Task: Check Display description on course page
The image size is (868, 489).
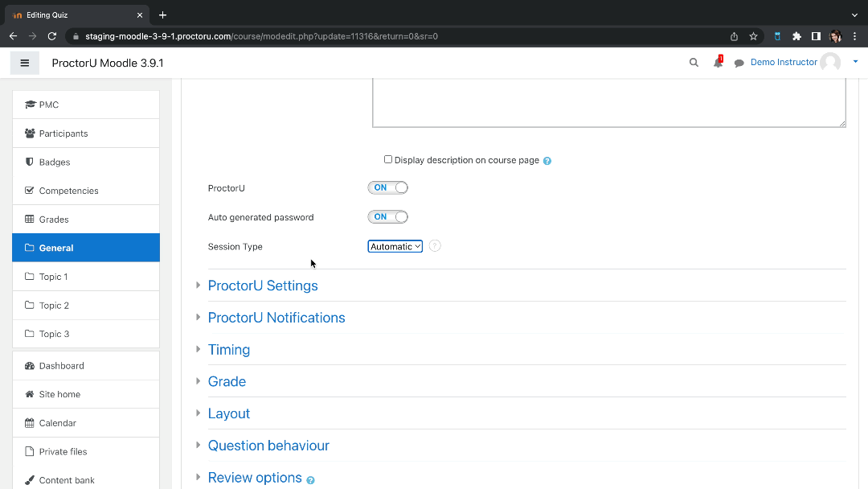Action: 388,159
